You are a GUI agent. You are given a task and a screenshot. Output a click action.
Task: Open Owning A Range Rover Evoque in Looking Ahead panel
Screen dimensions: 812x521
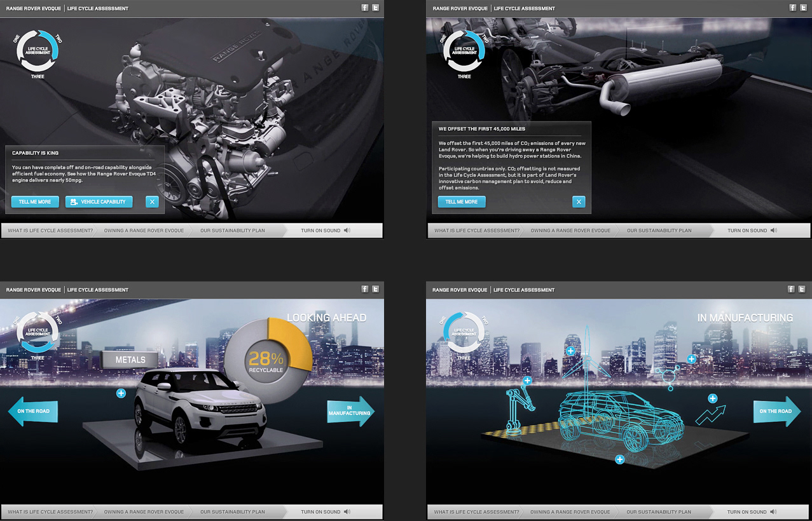pyautogui.click(x=144, y=512)
